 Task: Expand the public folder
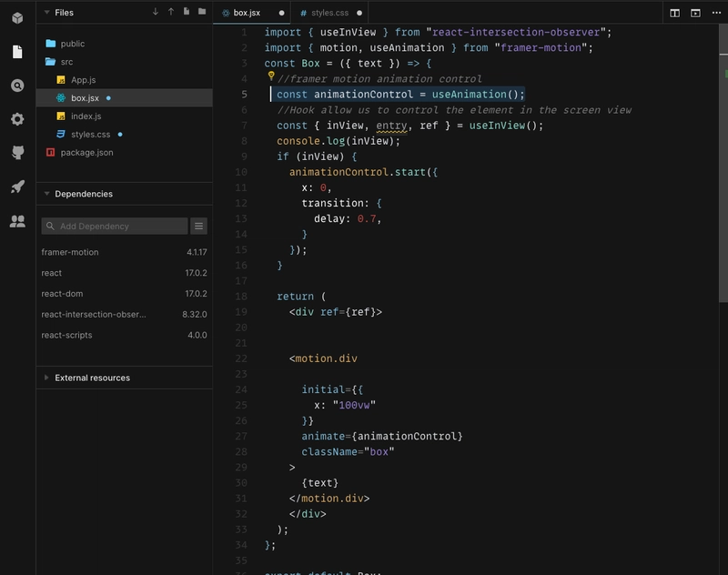(x=125, y=44)
